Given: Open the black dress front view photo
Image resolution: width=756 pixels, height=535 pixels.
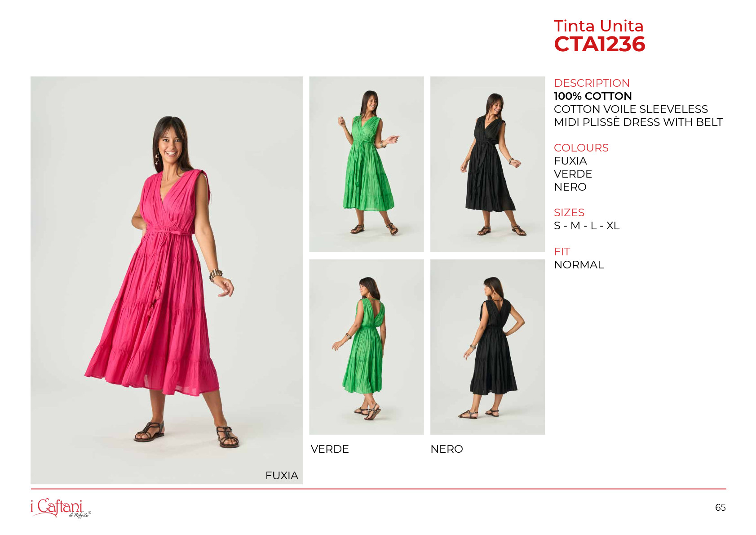Looking at the screenshot, I should point(487,164).
